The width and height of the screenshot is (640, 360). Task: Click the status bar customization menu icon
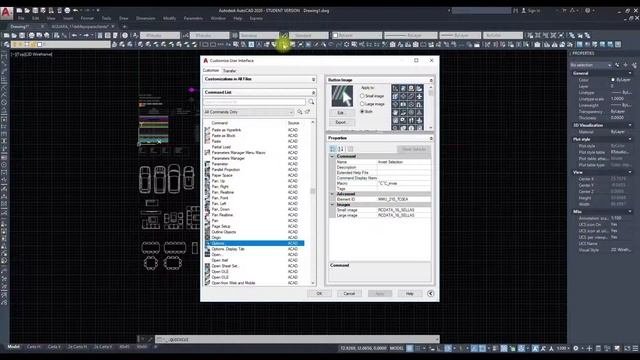pos(635,348)
